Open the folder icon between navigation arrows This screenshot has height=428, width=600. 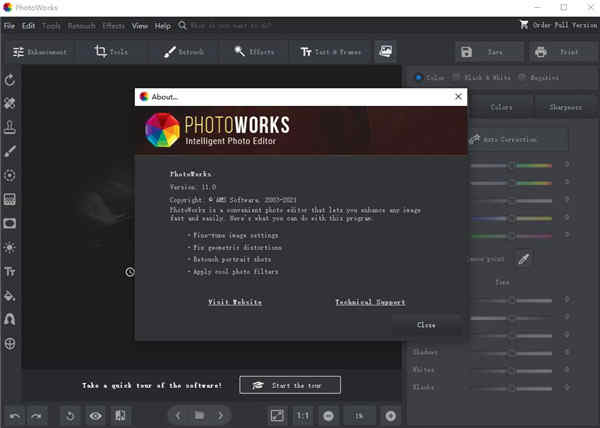click(199, 415)
